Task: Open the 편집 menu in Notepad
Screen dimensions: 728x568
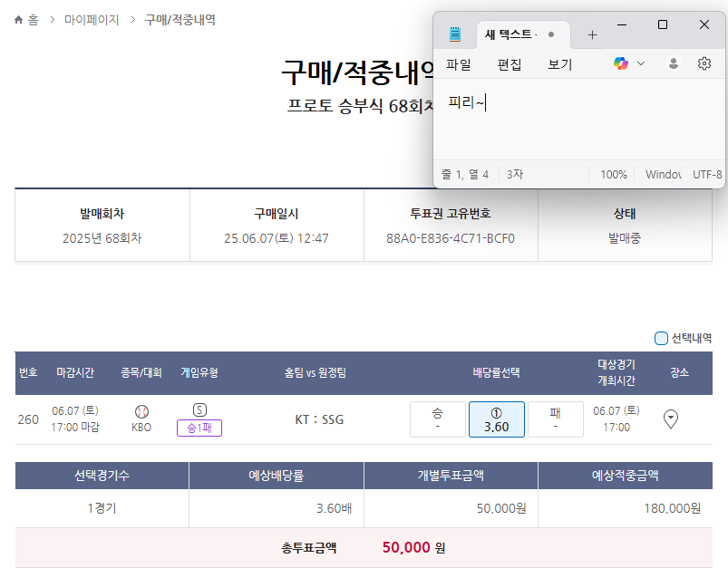Action: click(x=510, y=64)
